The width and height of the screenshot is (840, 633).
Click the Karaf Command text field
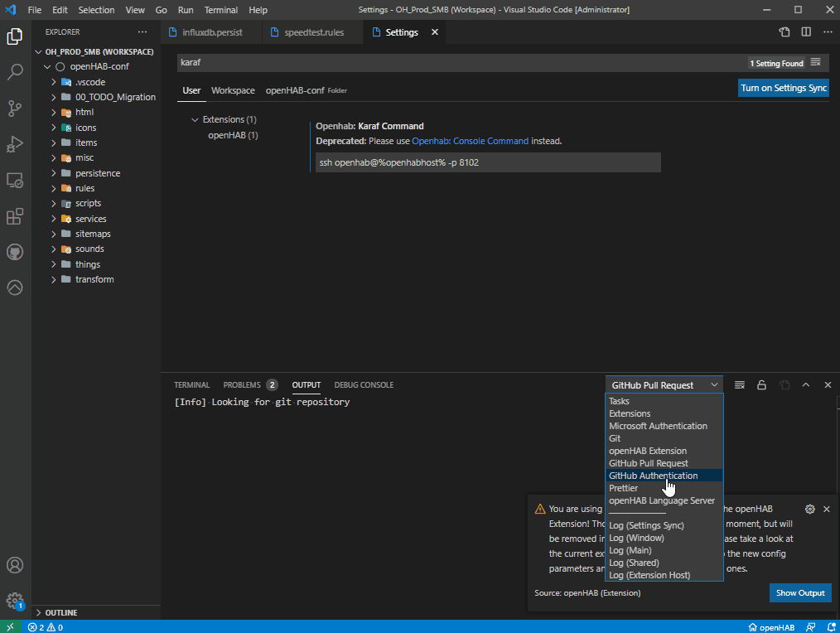coord(488,162)
